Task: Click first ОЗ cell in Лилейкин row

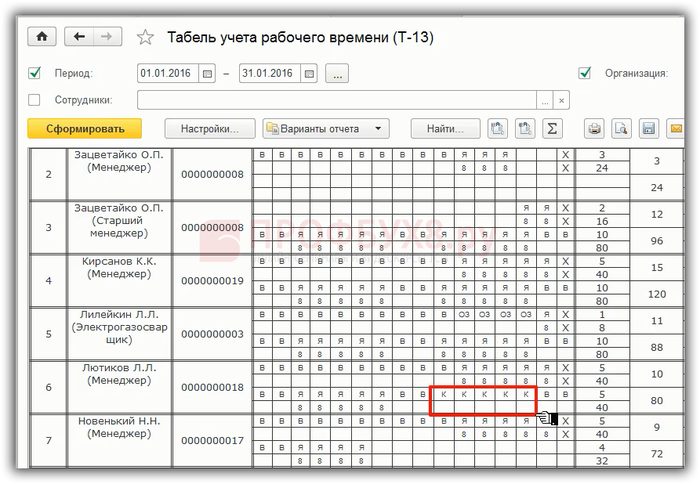Action: (x=464, y=314)
